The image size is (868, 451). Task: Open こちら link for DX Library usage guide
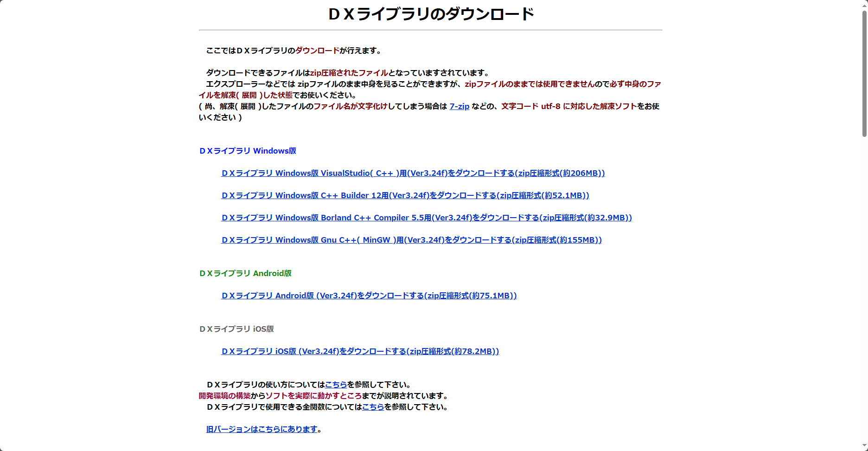point(335,385)
